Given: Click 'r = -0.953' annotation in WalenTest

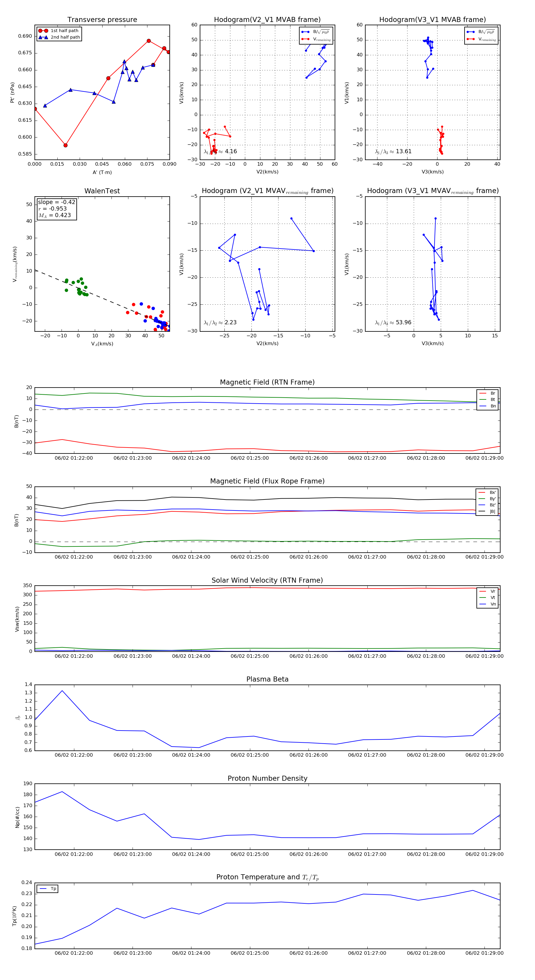Looking at the screenshot, I should (x=53, y=208).
